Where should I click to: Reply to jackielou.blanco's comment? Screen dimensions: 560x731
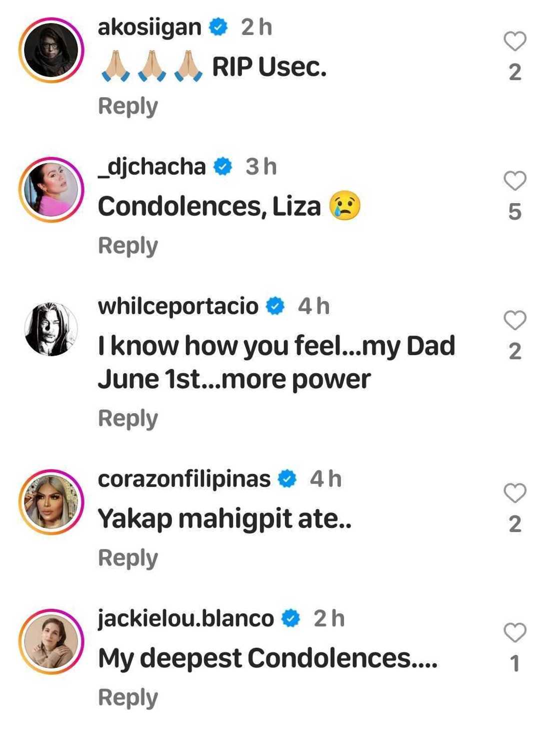(128, 698)
